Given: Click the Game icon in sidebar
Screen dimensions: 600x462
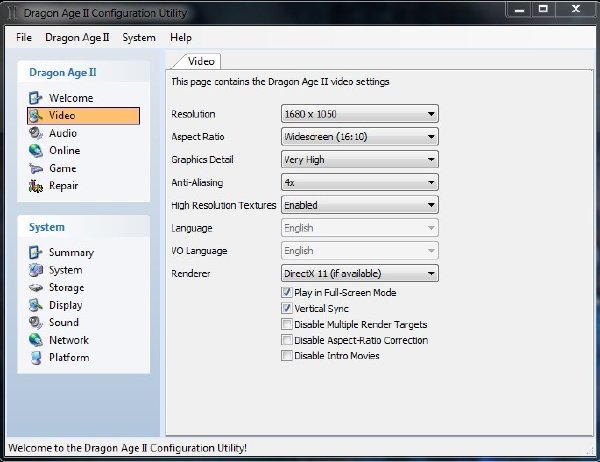Looking at the screenshot, I should pos(36,168).
